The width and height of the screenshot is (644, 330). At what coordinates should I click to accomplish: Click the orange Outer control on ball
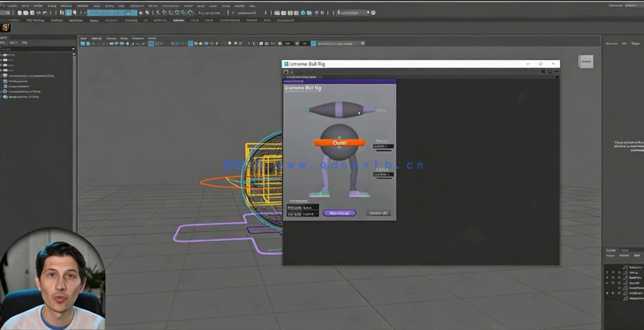coord(339,142)
